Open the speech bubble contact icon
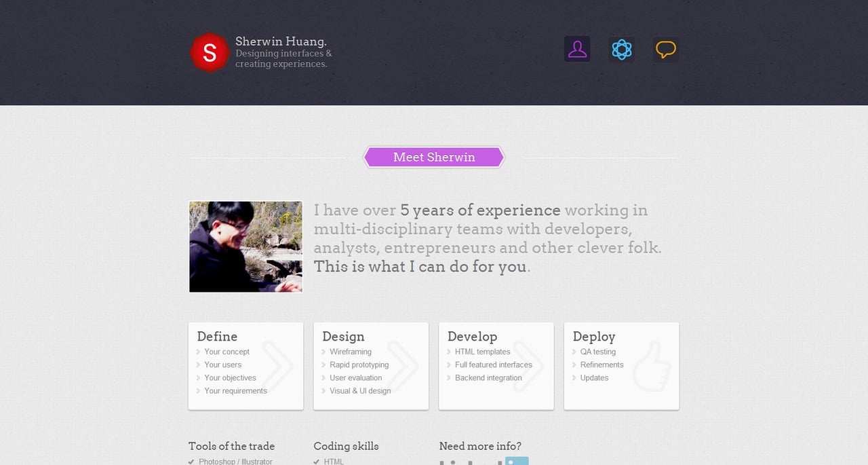Image resolution: width=868 pixels, height=465 pixels. click(x=665, y=48)
